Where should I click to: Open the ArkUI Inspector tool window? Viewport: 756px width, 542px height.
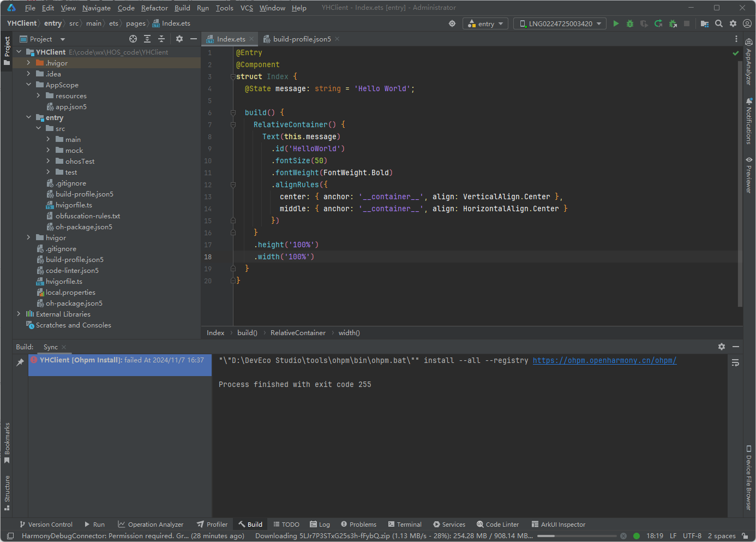558,524
